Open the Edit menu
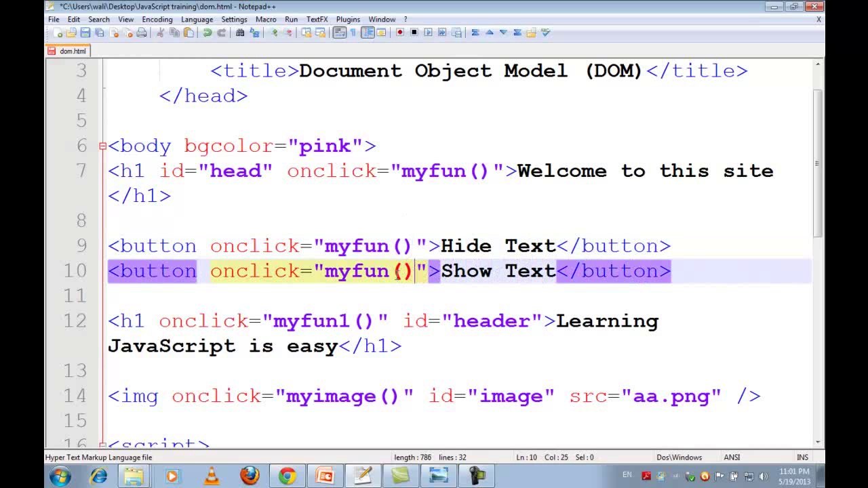The width and height of the screenshot is (868, 488). pyautogui.click(x=74, y=20)
